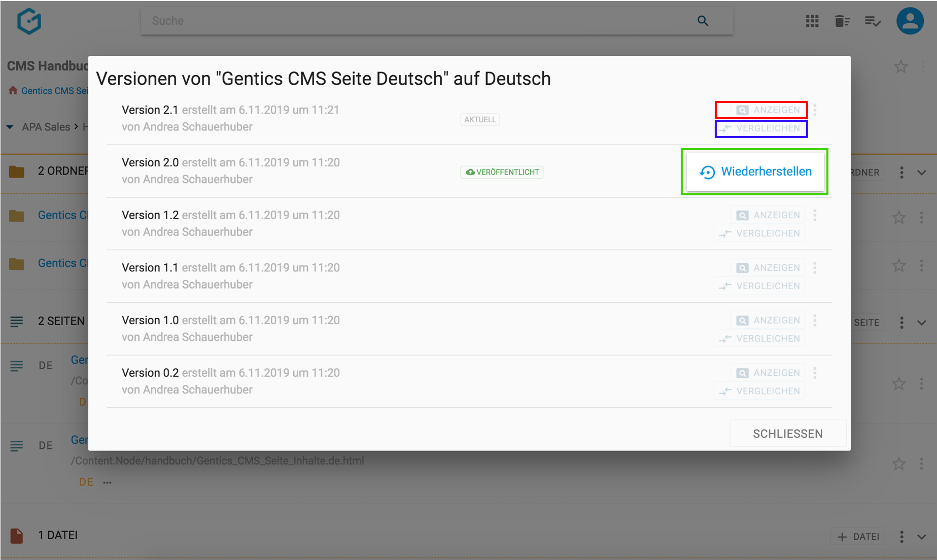Select the Version 1.0 entry text
This screenshot has height=560, width=937.
231,329
